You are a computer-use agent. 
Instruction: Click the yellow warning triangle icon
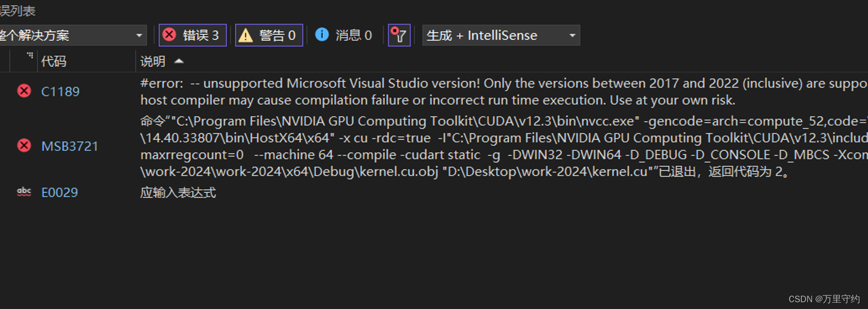(246, 35)
